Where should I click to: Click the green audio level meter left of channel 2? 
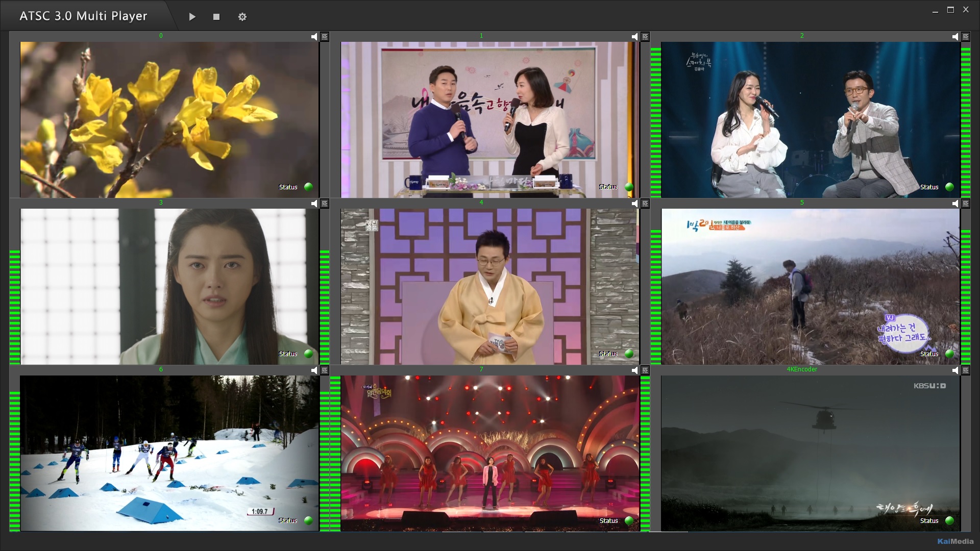pyautogui.click(x=656, y=121)
